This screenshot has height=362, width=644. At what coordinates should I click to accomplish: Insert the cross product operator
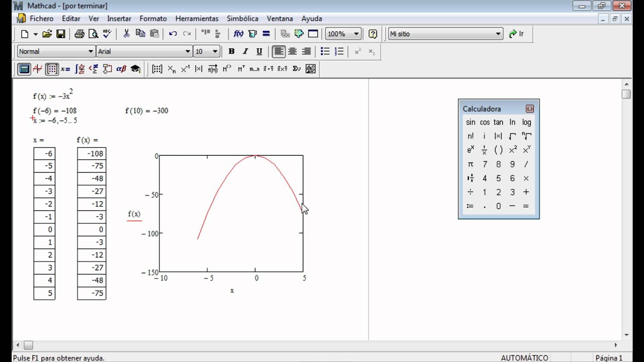[282, 69]
